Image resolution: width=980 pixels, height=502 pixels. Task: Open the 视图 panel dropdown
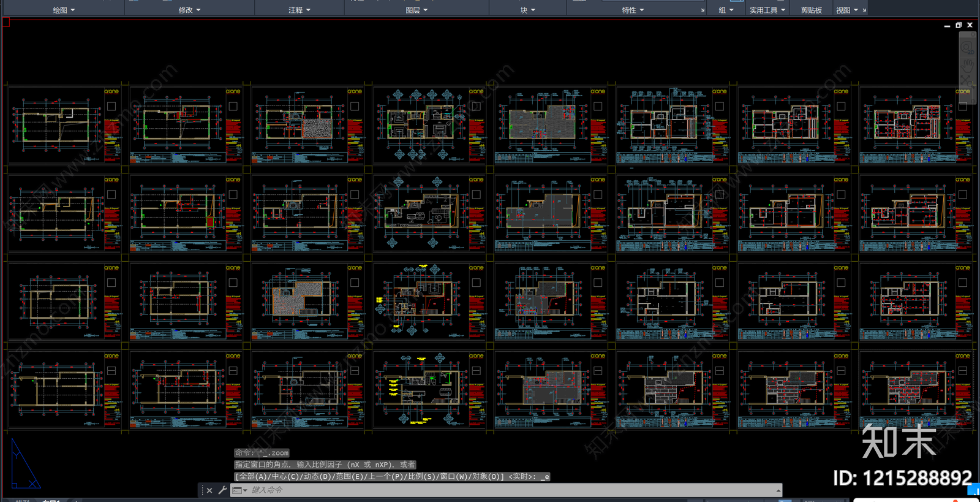pos(847,10)
